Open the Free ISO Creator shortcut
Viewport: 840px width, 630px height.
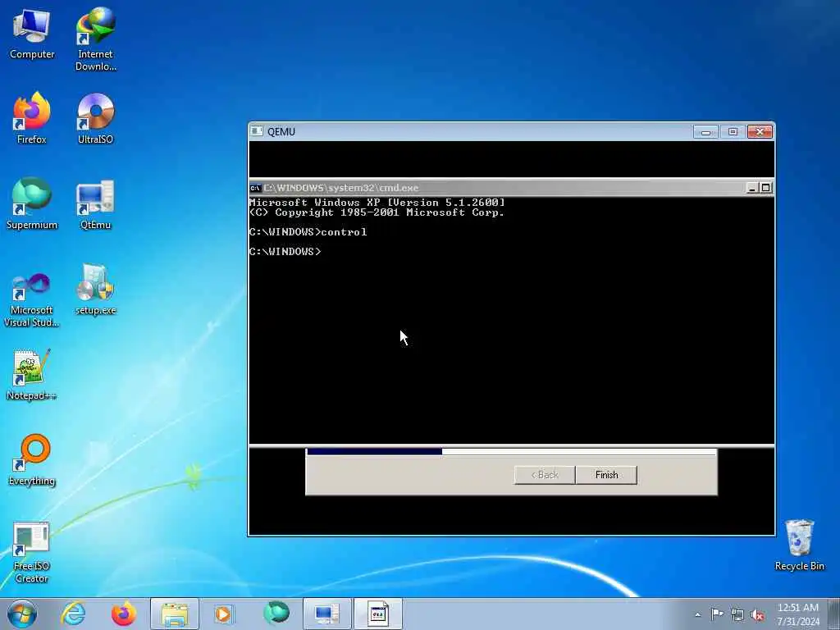click(x=32, y=552)
